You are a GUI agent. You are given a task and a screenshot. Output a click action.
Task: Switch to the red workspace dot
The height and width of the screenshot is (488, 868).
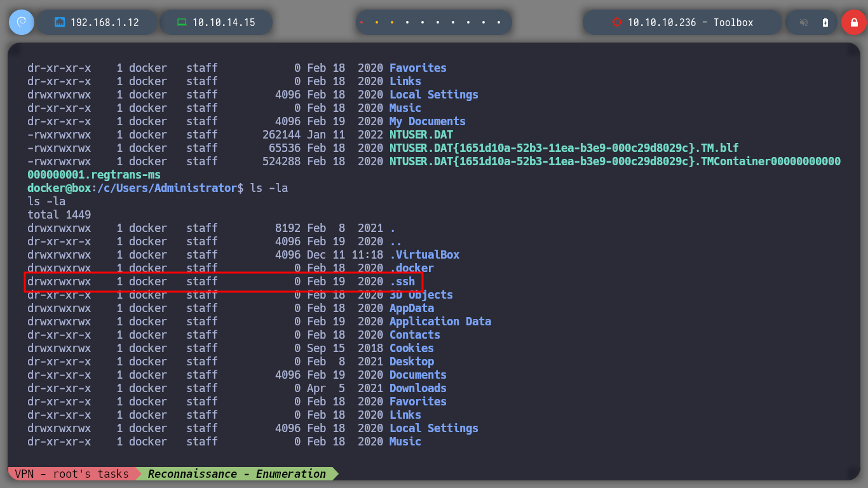pyautogui.click(x=362, y=22)
